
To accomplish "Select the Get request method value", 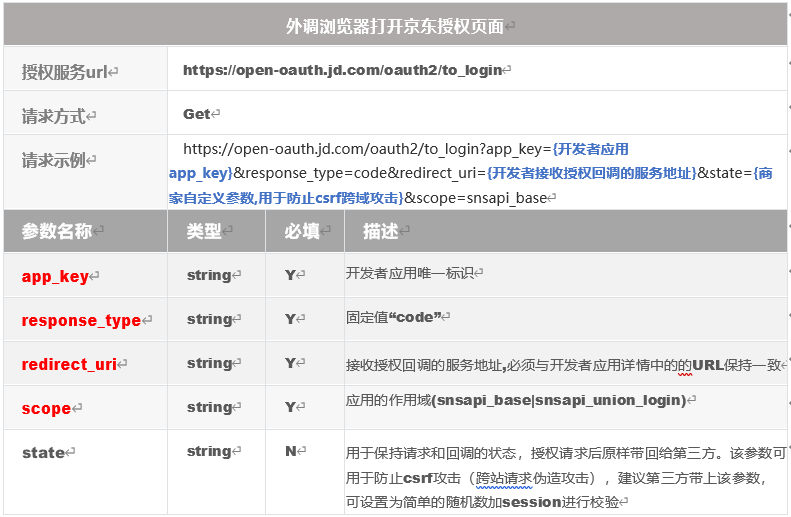I will pos(197,115).
